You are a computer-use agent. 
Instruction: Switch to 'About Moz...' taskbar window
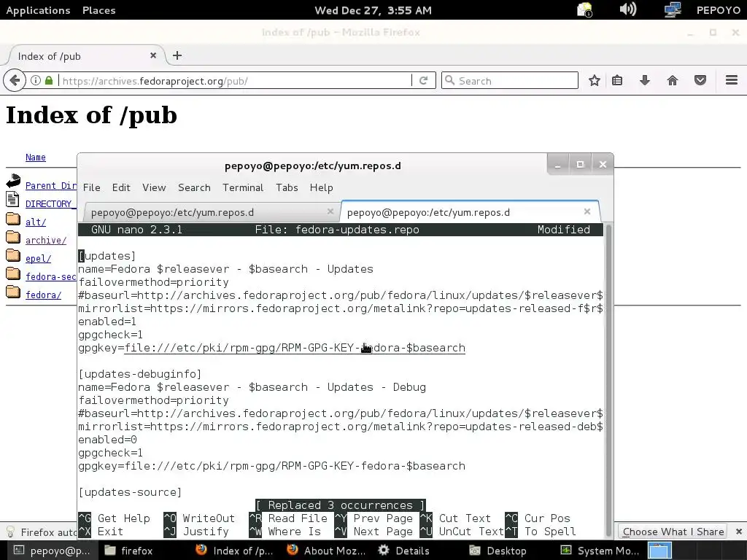pyautogui.click(x=327, y=551)
